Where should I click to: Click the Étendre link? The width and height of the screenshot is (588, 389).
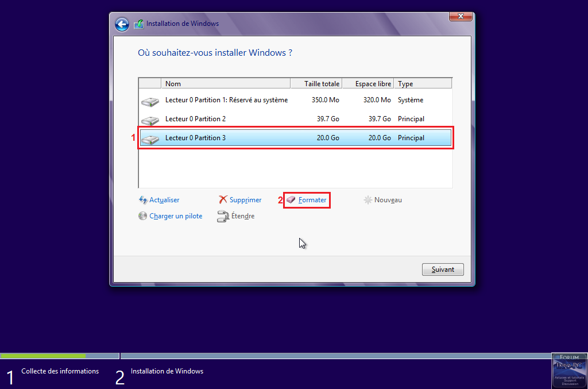click(x=243, y=216)
